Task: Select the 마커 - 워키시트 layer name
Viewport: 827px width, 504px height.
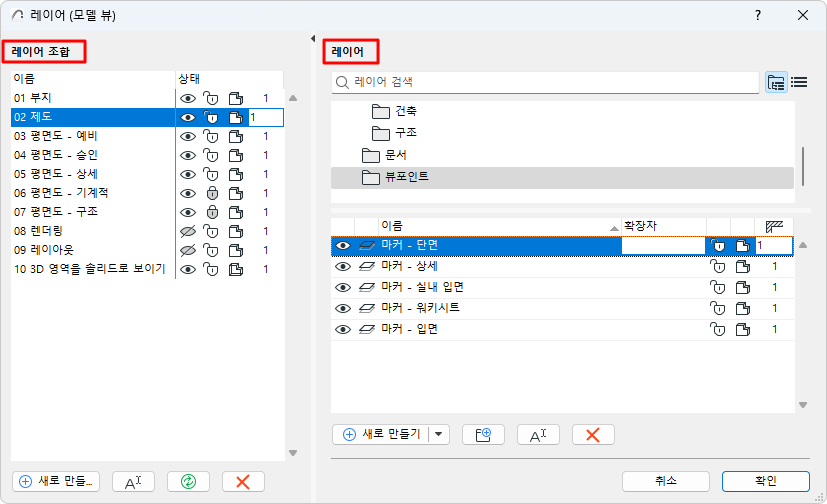Action: point(420,308)
